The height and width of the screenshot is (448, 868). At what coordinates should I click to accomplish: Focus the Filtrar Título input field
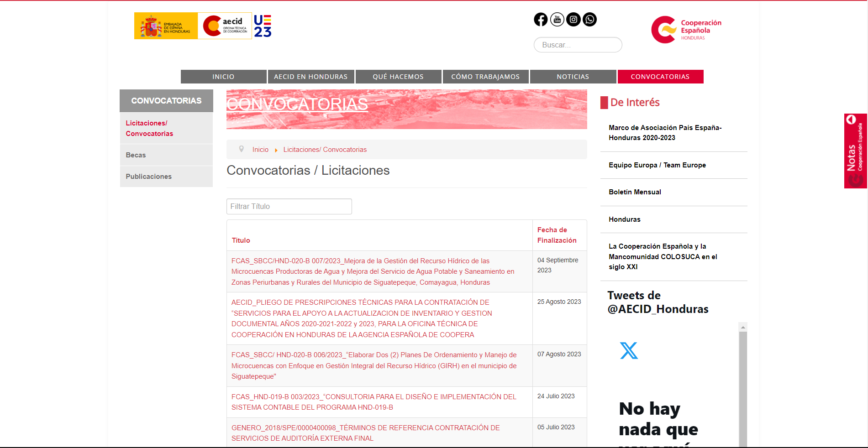[289, 206]
